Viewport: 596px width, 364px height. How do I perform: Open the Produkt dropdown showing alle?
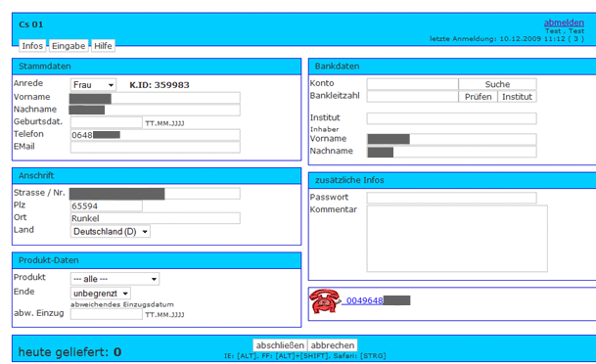115,279
